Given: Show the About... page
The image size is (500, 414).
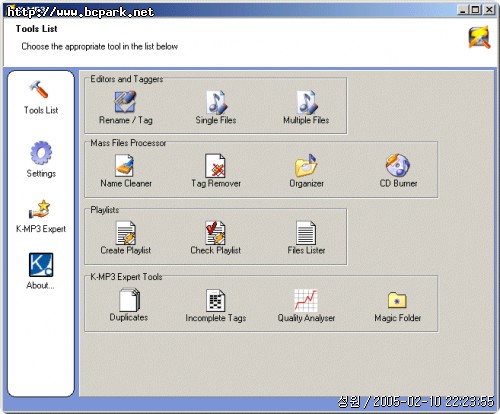Looking at the screenshot, I should (x=41, y=271).
